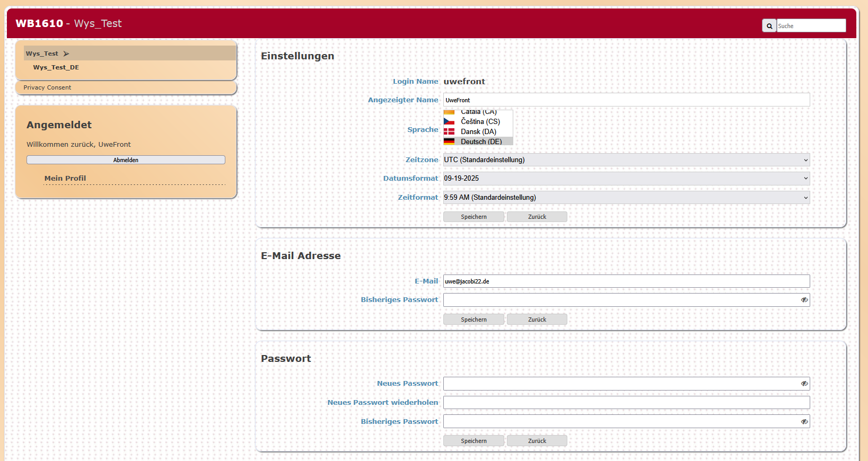Toggle visibility for Passwort section's Bisheriges Passwort
Screen dimensions: 868x461
click(804, 422)
